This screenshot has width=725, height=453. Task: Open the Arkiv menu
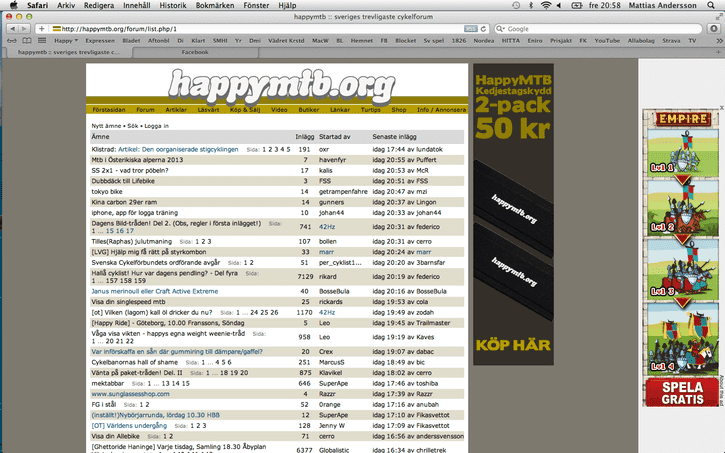66,5
